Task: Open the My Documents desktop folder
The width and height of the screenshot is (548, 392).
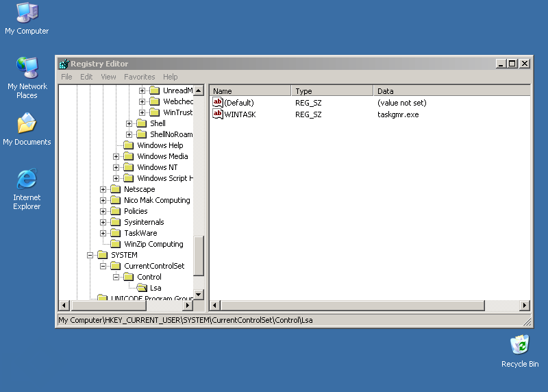Action: 27,125
